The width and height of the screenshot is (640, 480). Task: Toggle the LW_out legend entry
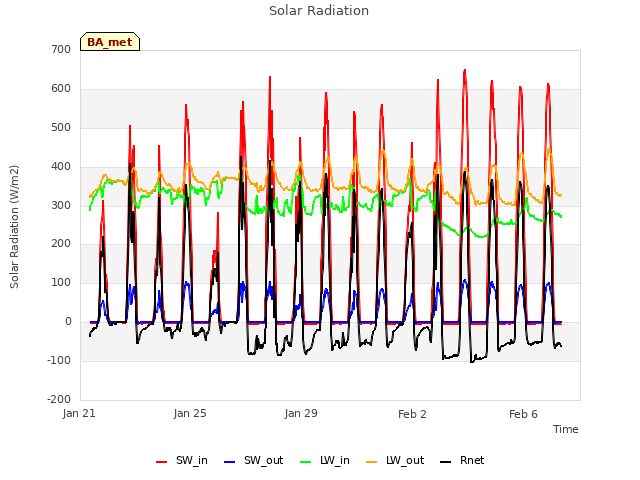point(395,460)
